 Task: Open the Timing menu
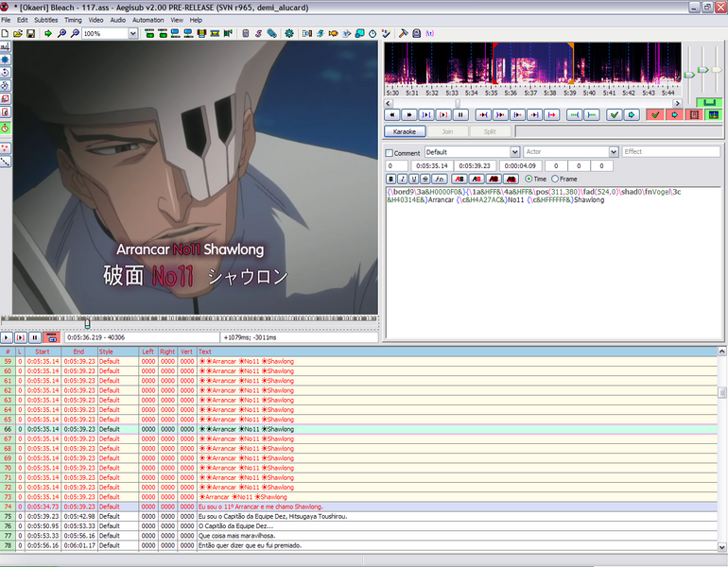tap(73, 20)
